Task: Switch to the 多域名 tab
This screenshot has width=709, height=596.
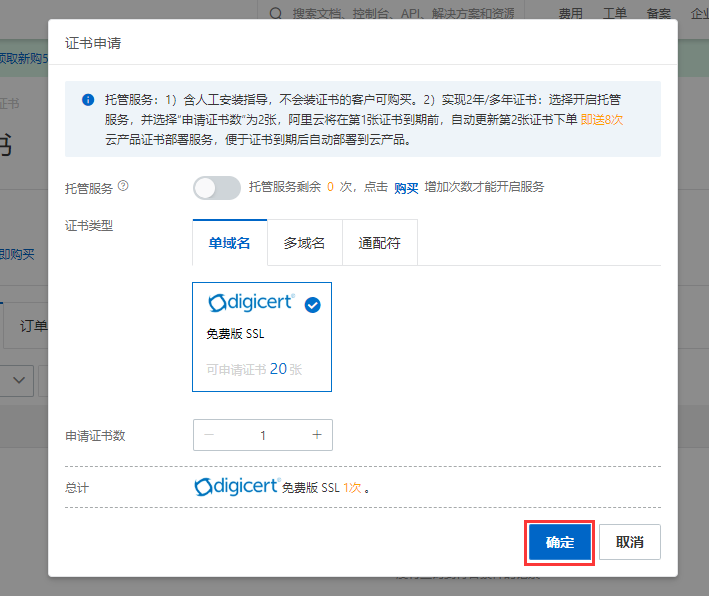Action: pyautogui.click(x=304, y=243)
